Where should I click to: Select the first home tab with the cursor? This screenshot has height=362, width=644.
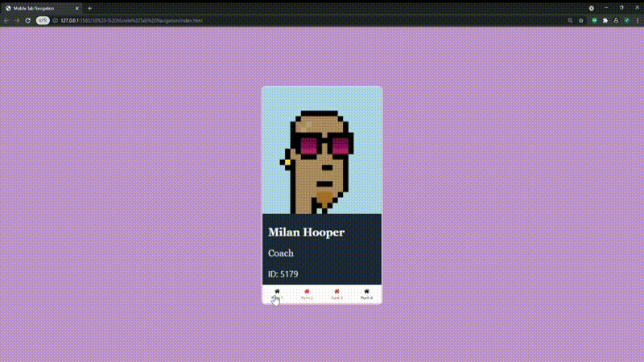(277, 294)
